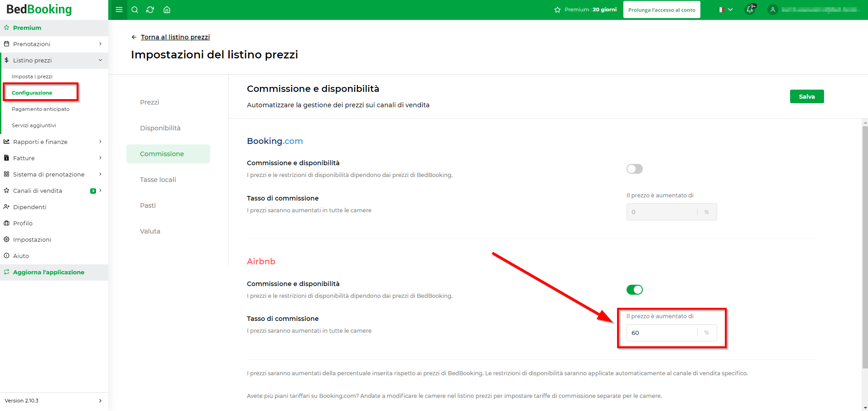The height and width of the screenshot is (411, 868).
Task: Click Aggiorna l'applicazione link
Action: coord(48,272)
